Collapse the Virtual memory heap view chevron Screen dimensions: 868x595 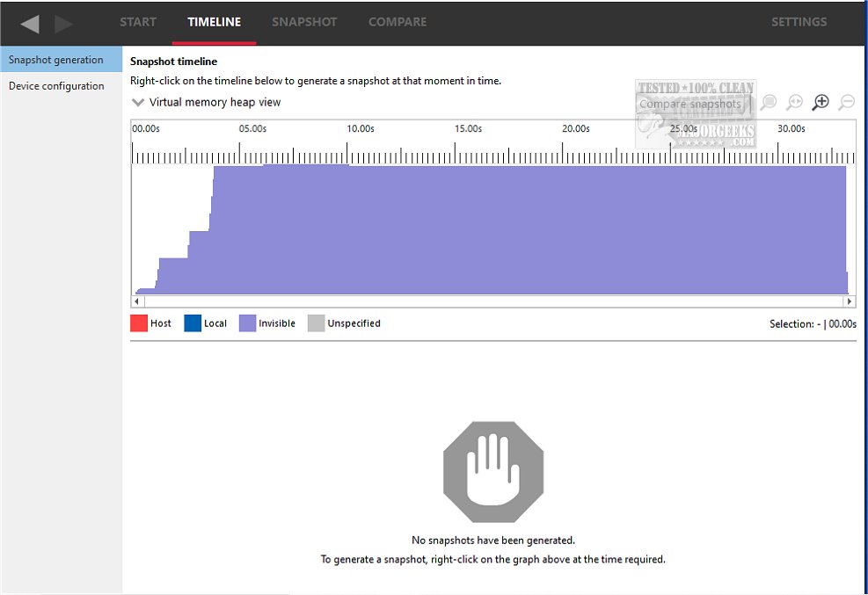coord(138,102)
